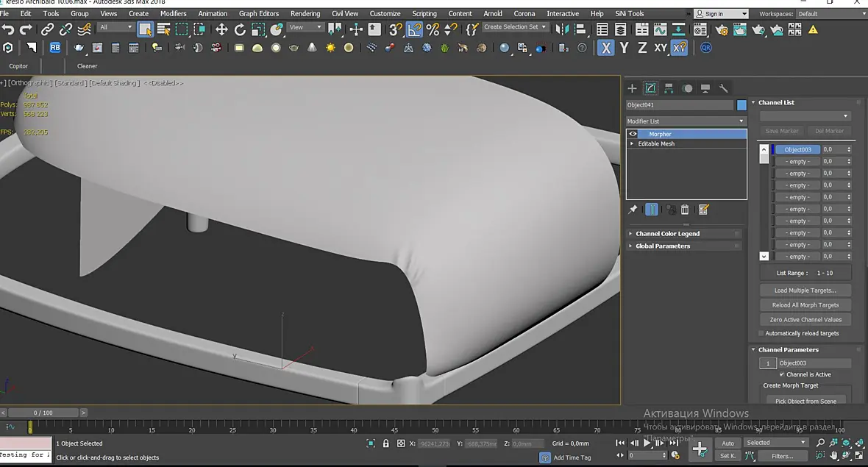868x467 pixels.
Task: Toggle Channel is Active checkbox
Action: [x=782, y=374]
